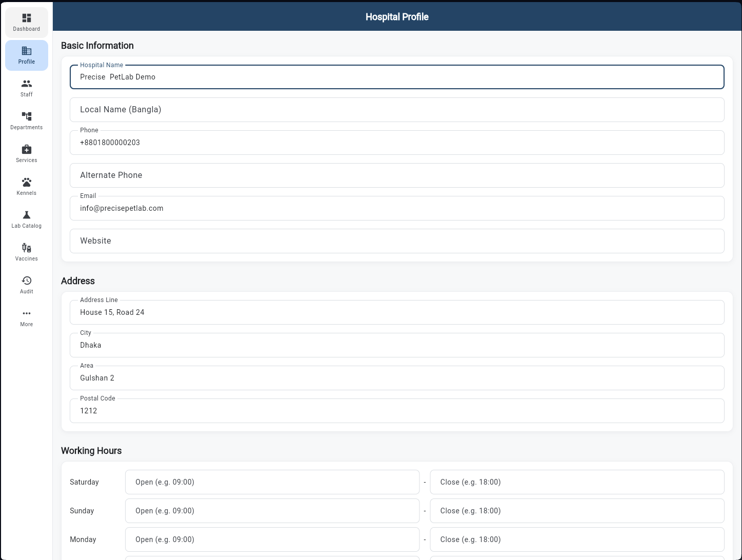
Task: Set Saturday opening time field
Action: tap(272, 482)
